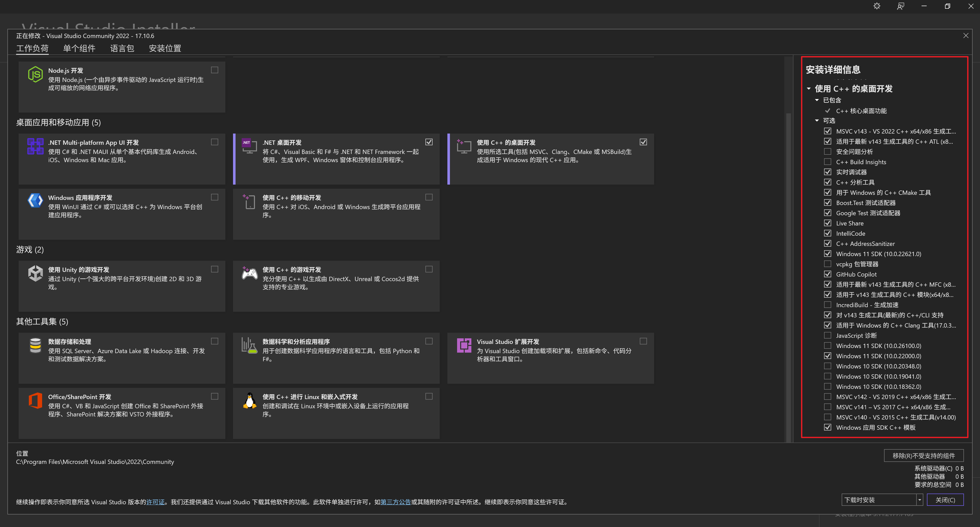Click the 数据存储和处理 database icon
This screenshot has height=527, width=980.
click(35, 345)
